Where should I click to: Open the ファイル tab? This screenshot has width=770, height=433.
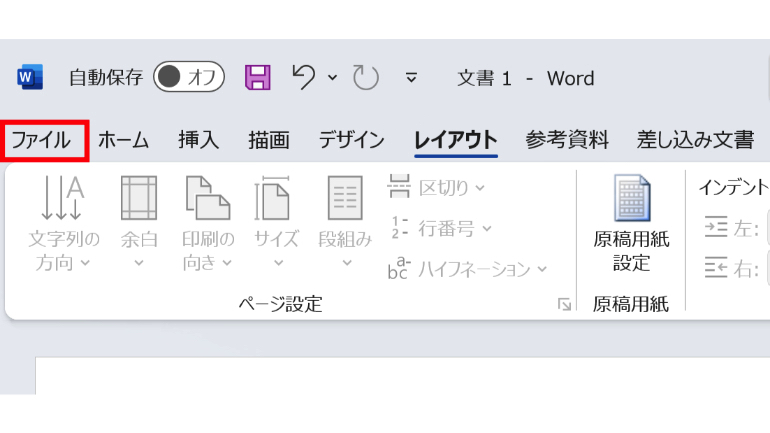(41, 140)
